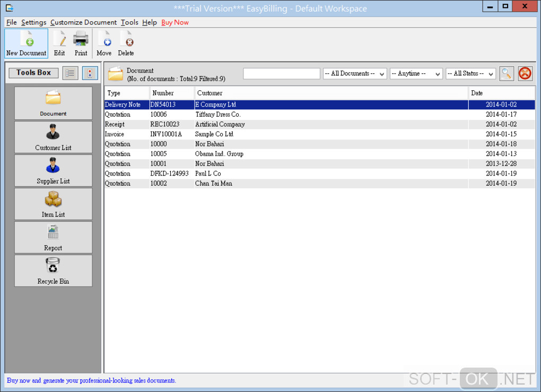Image resolution: width=541 pixels, height=392 pixels.
Task: Click the date 2014-01-15 cell
Action: point(501,134)
